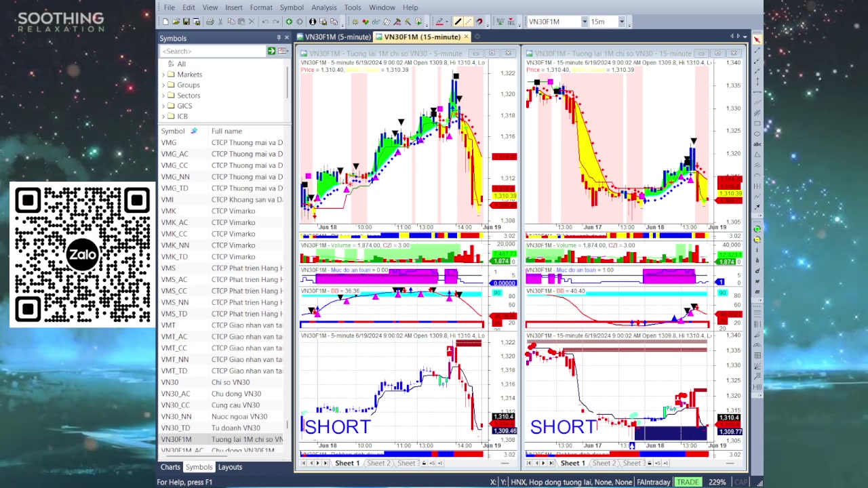Switch to the Charts panel tab
The image size is (868, 488).
point(170,467)
